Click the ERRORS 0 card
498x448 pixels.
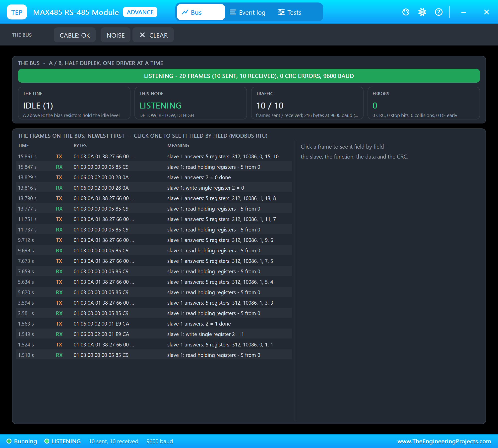pos(424,103)
